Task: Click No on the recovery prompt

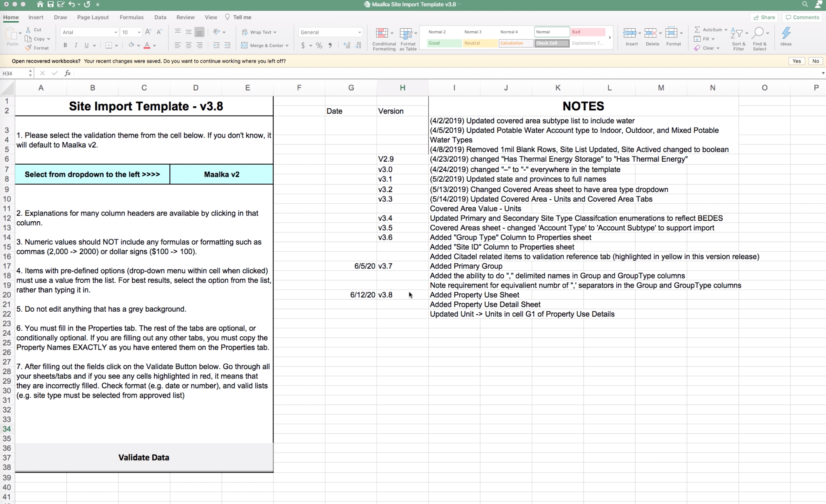Action: 816,61
